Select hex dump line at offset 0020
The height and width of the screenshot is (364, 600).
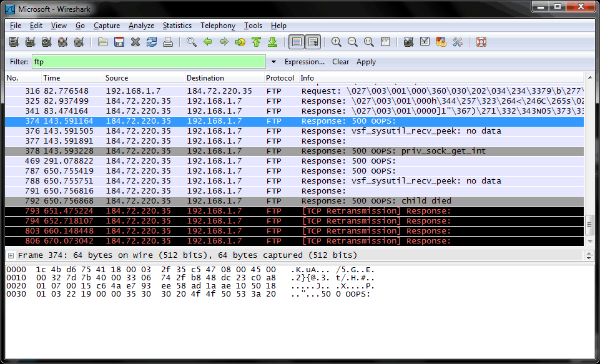(190, 286)
